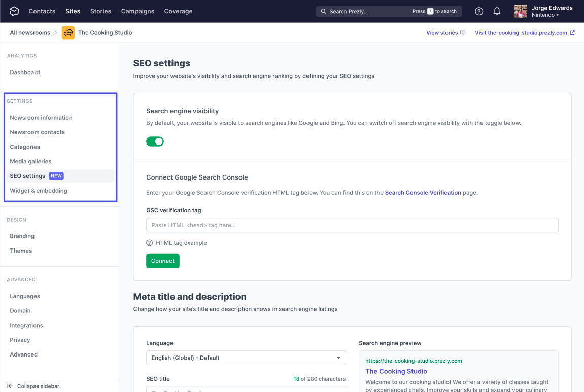The width and height of the screenshot is (584, 392).
Task: Focus the GSC verification tag field
Action: [x=352, y=225]
